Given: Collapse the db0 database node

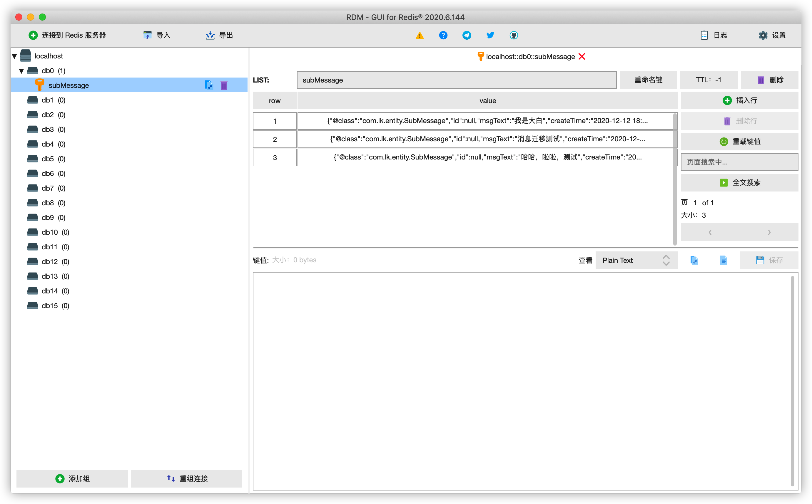Looking at the screenshot, I should tap(22, 71).
